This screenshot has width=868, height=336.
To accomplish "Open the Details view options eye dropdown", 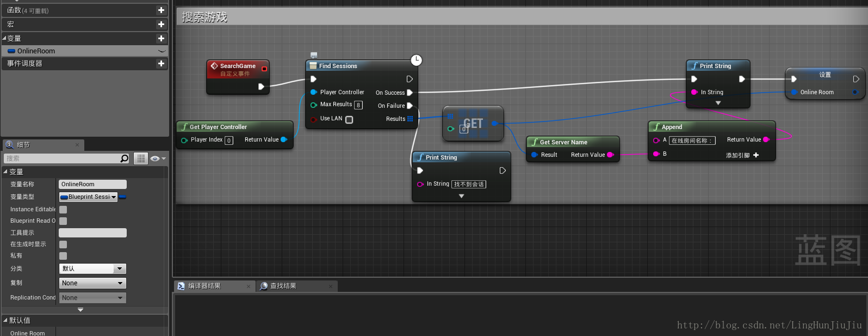I will point(158,158).
